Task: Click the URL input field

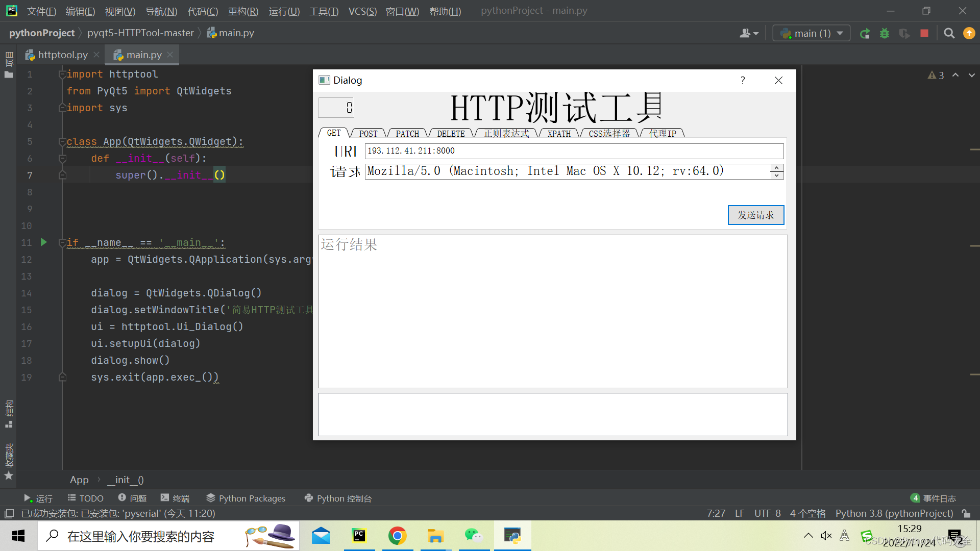Action: pos(574,151)
